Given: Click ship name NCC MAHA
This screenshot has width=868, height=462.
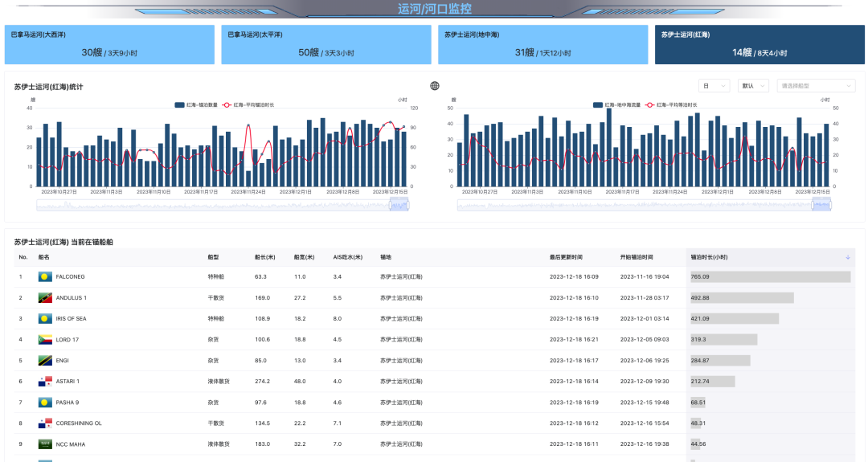Looking at the screenshot, I should coord(71,444).
